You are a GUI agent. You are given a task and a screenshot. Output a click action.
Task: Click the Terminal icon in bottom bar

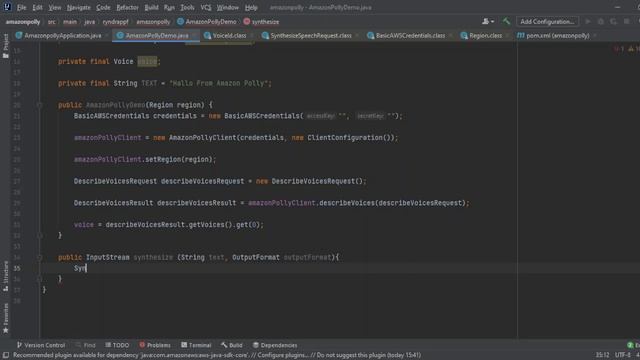(184, 345)
